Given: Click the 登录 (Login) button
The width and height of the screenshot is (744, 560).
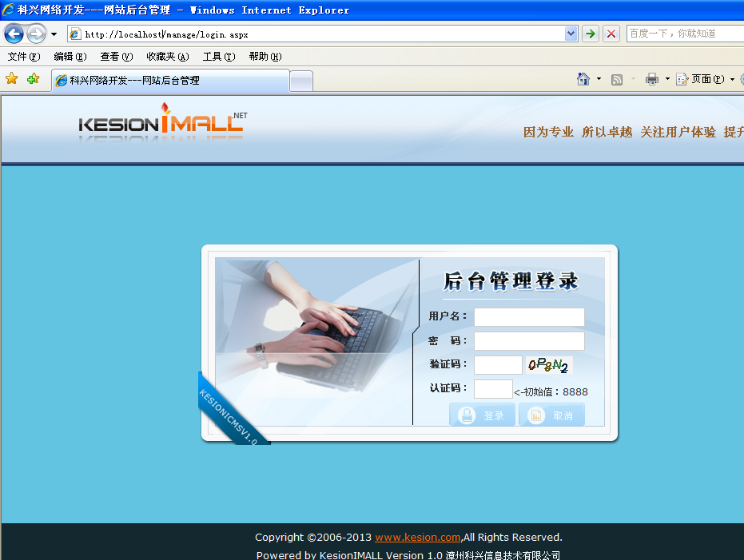Looking at the screenshot, I should tap(482, 415).
